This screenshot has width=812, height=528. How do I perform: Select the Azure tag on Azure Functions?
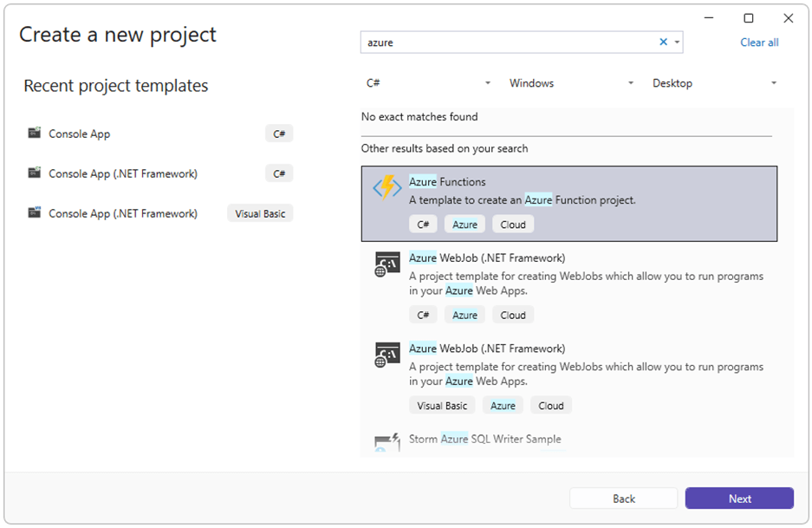(464, 224)
